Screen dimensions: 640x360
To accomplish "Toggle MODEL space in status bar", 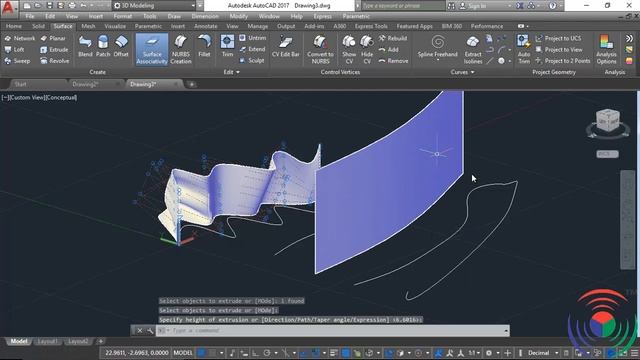I will [x=183, y=353].
